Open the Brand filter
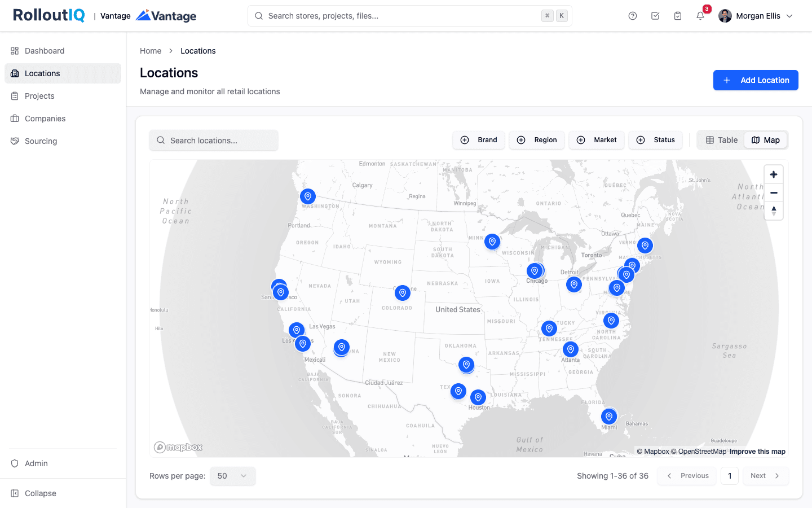The width and height of the screenshot is (812, 508). 479,140
